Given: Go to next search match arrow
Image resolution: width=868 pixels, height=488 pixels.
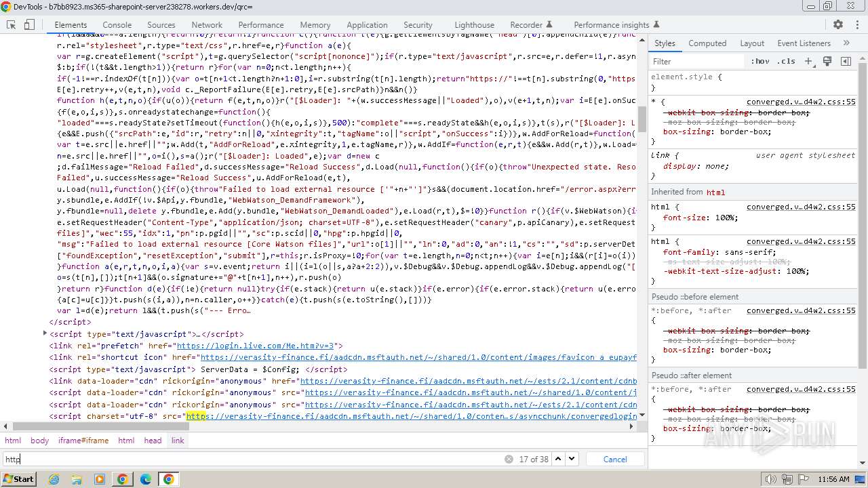Looking at the screenshot, I should click(x=572, y=459).
